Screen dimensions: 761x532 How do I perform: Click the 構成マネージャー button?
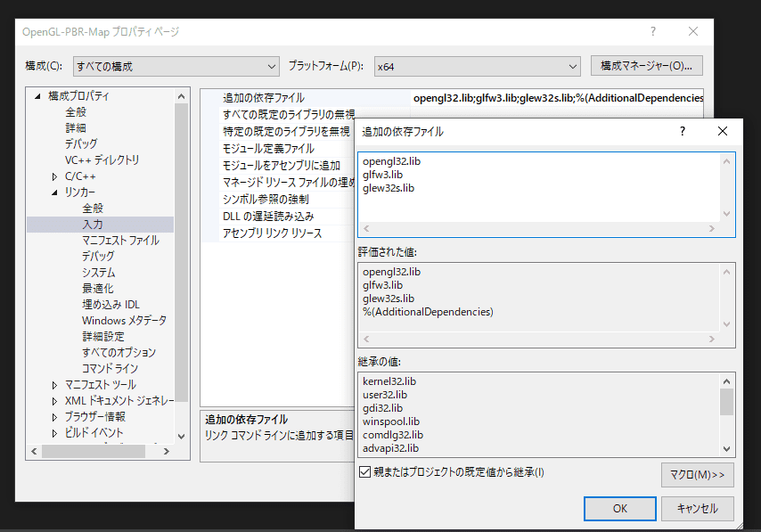click(x=646, y=65)
